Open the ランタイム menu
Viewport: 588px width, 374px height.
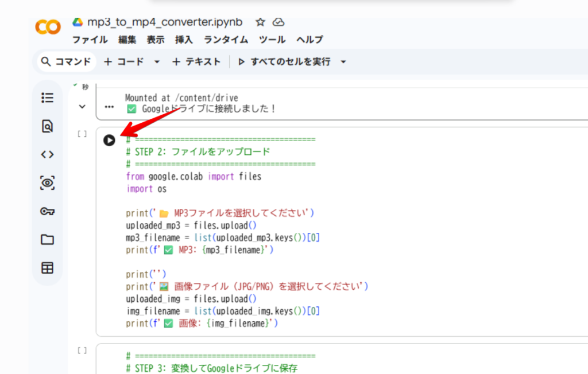point(226,40)
